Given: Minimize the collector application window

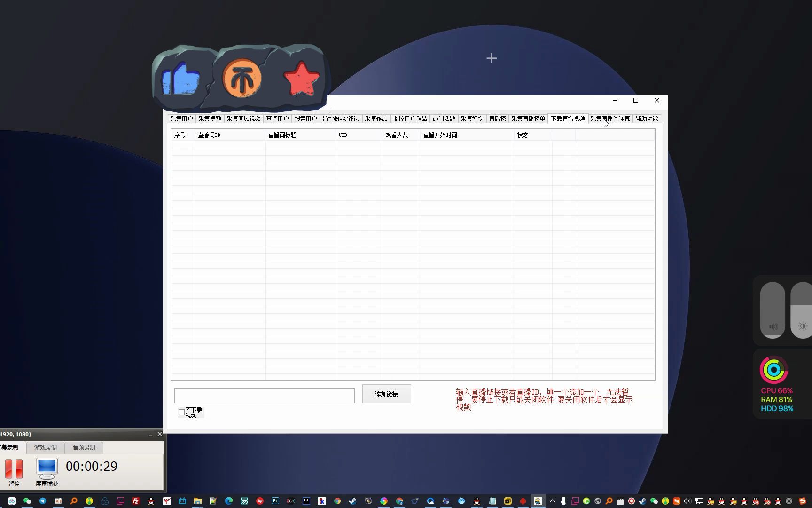Looking at the screenshot, I should click(615, 100).
